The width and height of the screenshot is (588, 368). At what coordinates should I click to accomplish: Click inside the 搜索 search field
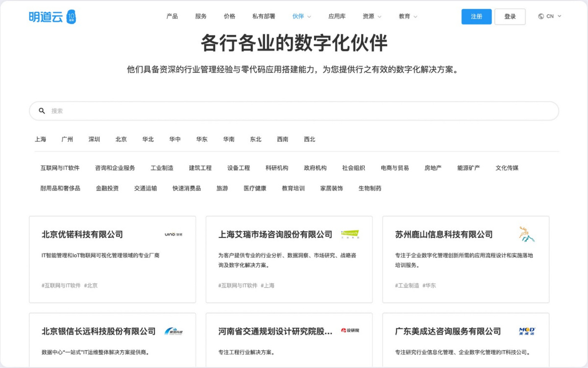click(196, 111)
